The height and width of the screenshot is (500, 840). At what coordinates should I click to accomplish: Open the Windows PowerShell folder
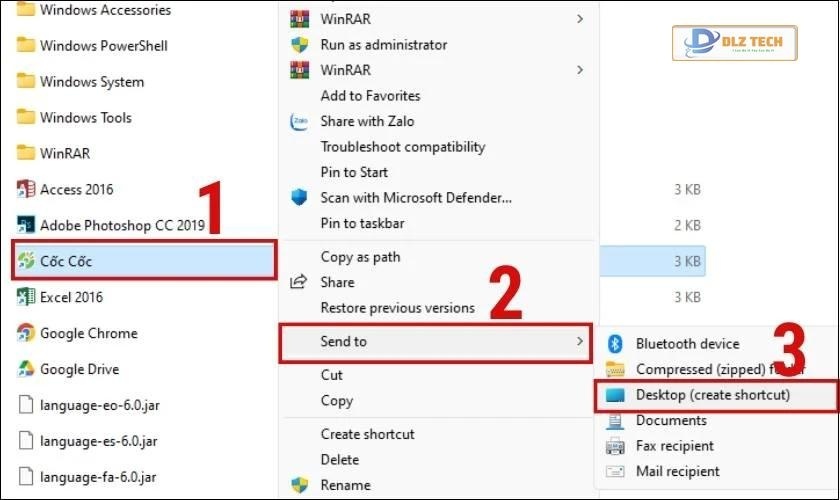[x=103, y=46]
